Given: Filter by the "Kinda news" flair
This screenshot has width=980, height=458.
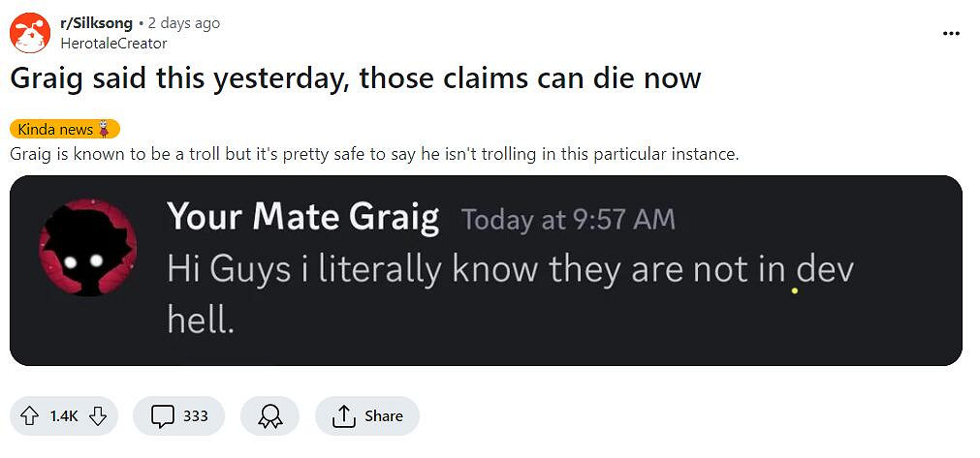Looking at the screenshot, I should pos(56,130).
